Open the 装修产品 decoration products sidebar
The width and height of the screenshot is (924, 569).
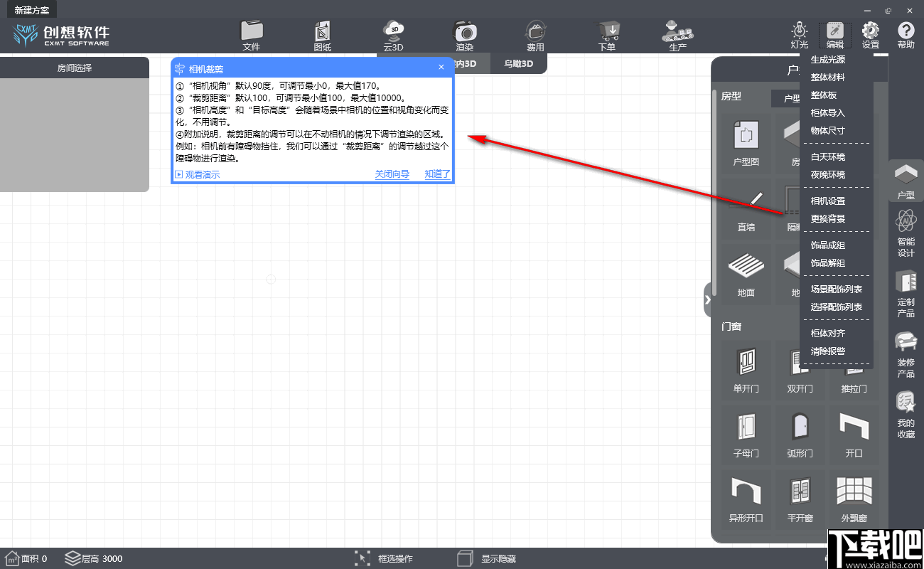[906, 355]
